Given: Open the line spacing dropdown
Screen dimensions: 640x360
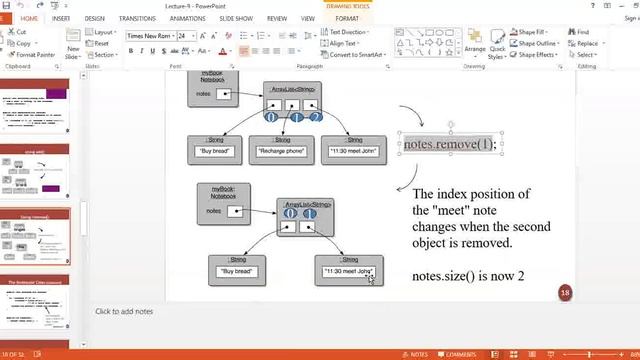Looking at the screenshot, I should pos(310,36).
